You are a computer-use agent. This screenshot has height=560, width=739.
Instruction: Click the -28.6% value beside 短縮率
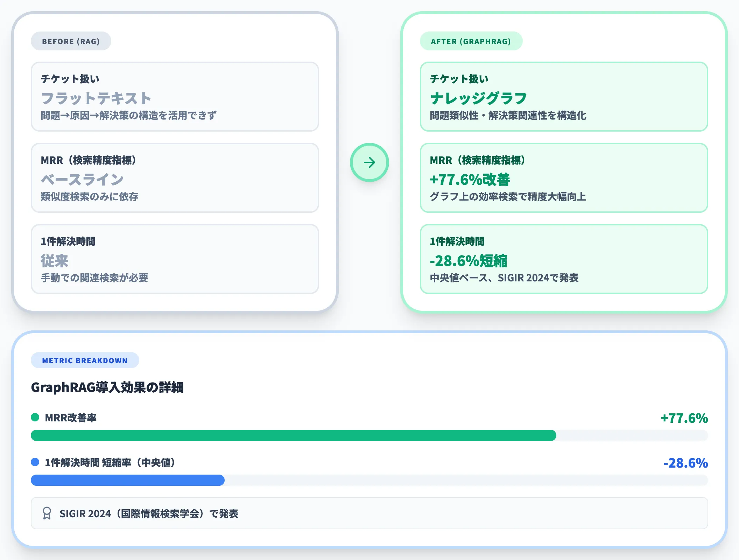click(685, 463)
